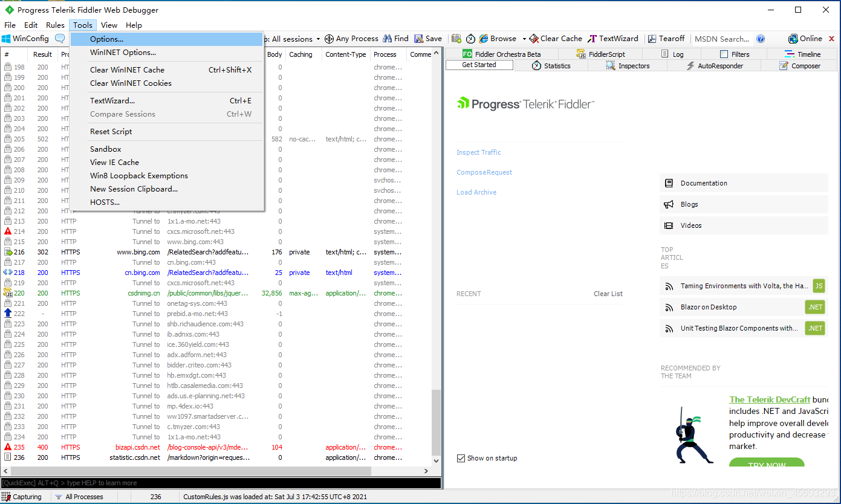841x504 pixels.
Task: Open the Filters tab
Action: coord(734,54)
